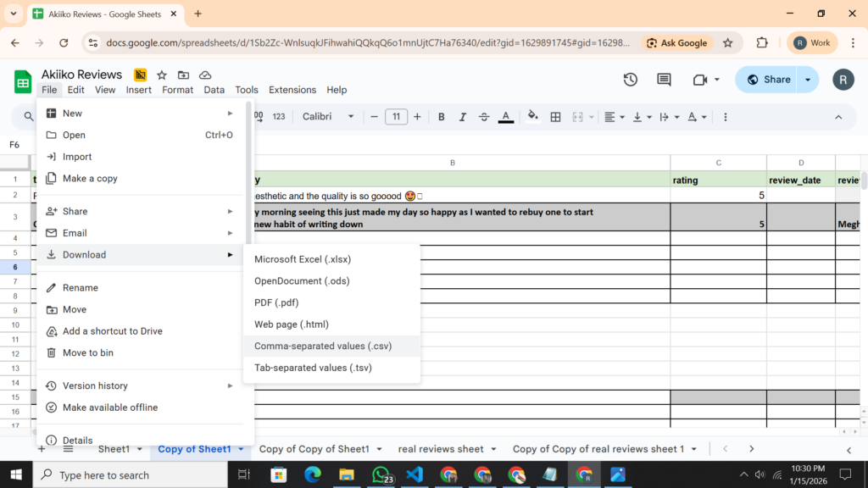
Task: Open the cell borders tool
Action: [x=555, y=117]
